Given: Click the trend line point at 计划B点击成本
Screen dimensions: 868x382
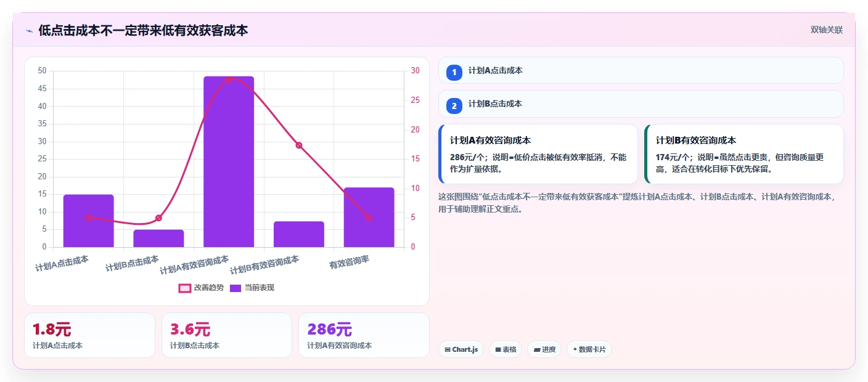Looking at the screenshot, I should pos(158,217).
